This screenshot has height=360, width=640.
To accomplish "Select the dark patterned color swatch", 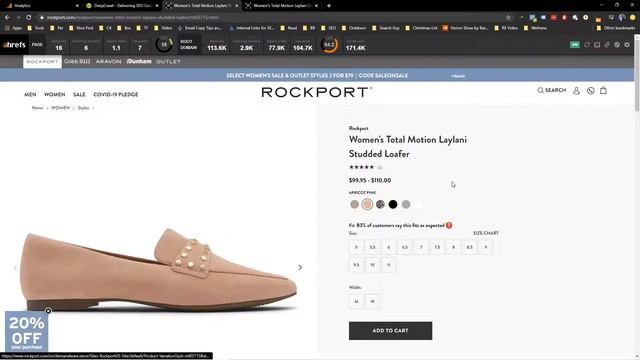I will [380, 204].
